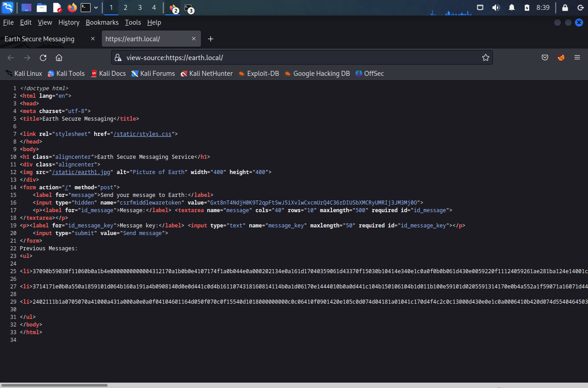Open the Google Hacking DB bookmark
This screenshot has height=388, width=588.
[317, 74]
